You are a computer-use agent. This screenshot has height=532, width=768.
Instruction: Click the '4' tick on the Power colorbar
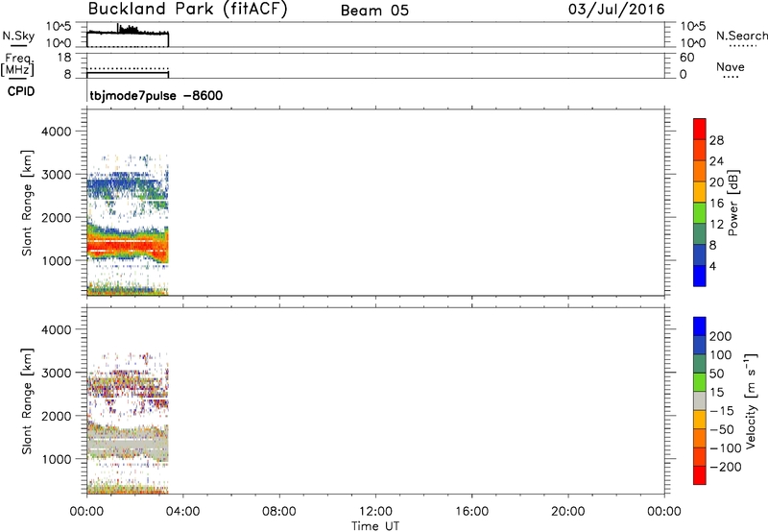click(712, 266)
